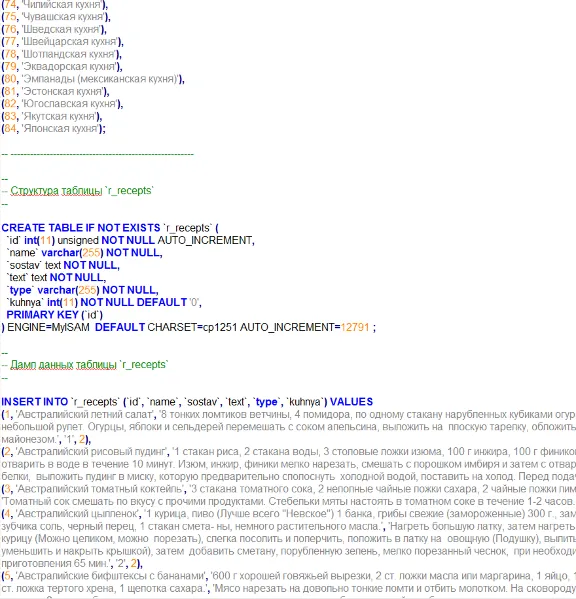
Task: Click the VALUES keyword in insert line
Action: coord(351,402)
